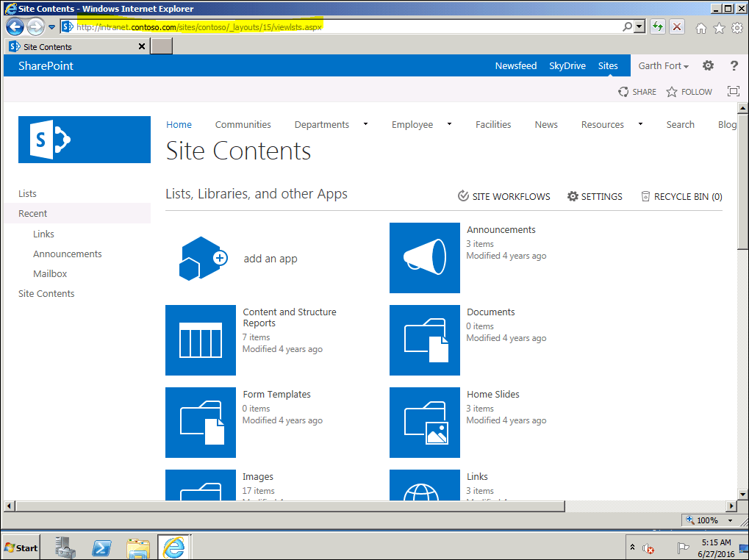
Task: Open the Mailbox link in the sidebar
Action: click(x=49, y=273)
